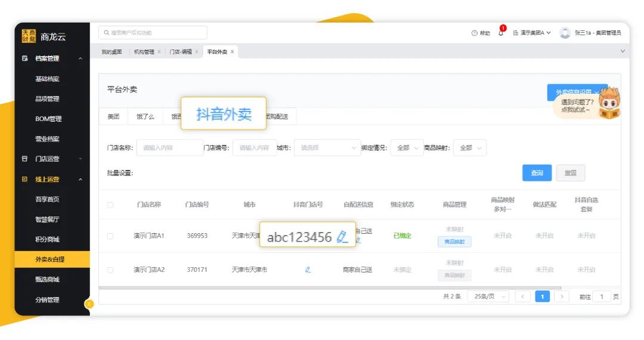644x340 pixels.
Task: Click page number 1 button
Action: coord(542,296)
